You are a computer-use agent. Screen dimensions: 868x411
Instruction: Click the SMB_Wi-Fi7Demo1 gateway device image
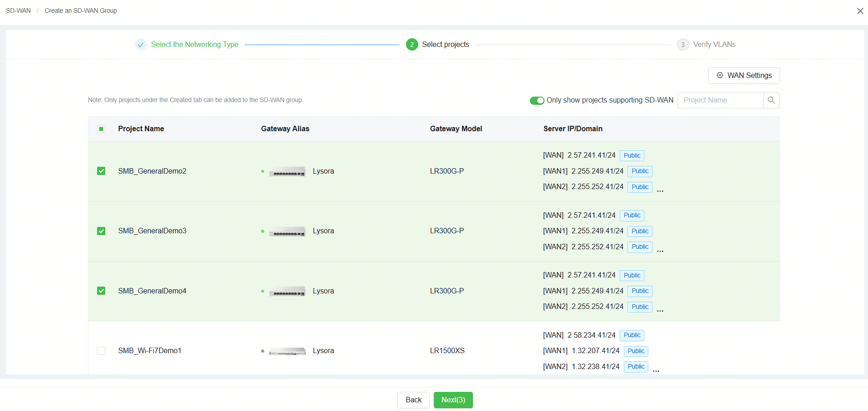point(287,351)
